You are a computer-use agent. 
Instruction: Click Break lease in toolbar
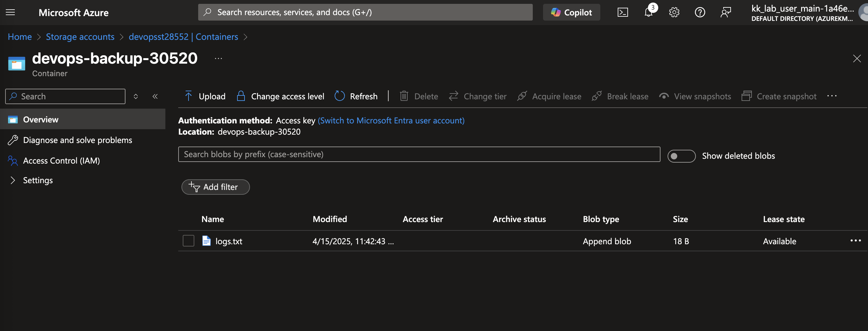620,96
